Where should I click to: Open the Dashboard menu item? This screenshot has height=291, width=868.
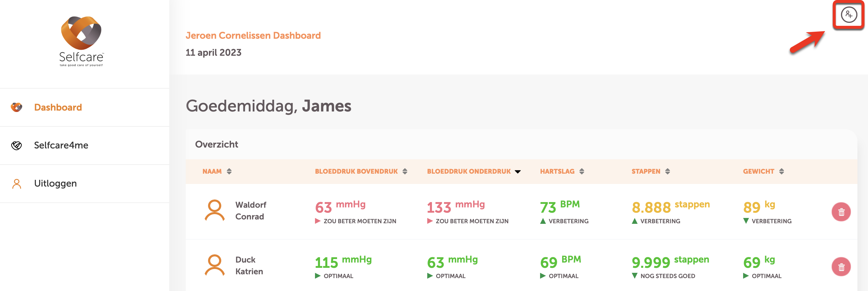click(x=58, y=107)
